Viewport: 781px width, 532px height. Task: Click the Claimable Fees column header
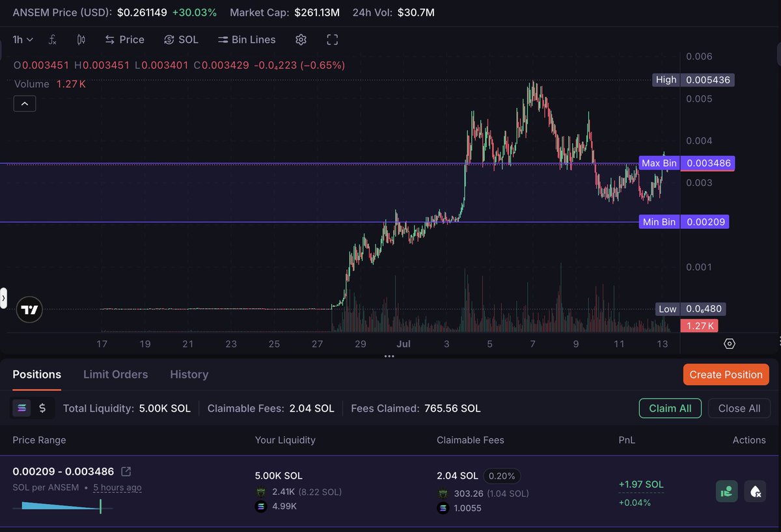(x=471, y=440)
